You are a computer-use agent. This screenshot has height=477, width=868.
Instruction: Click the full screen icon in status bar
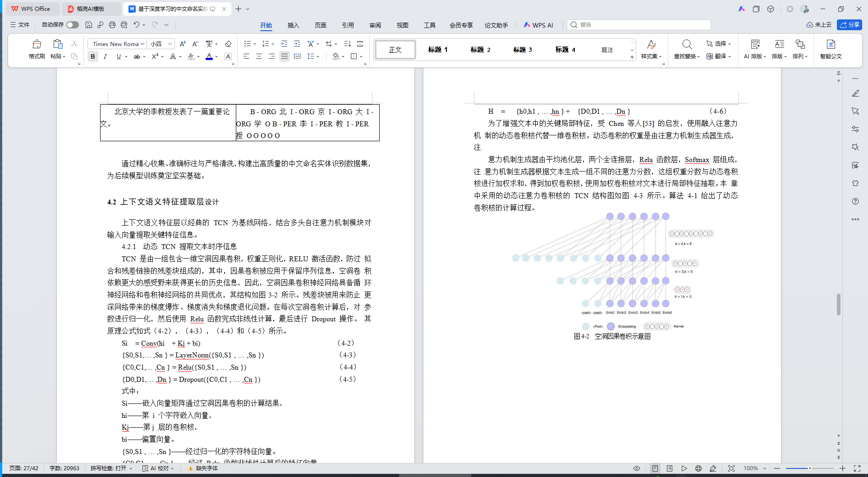click(857, 468)
